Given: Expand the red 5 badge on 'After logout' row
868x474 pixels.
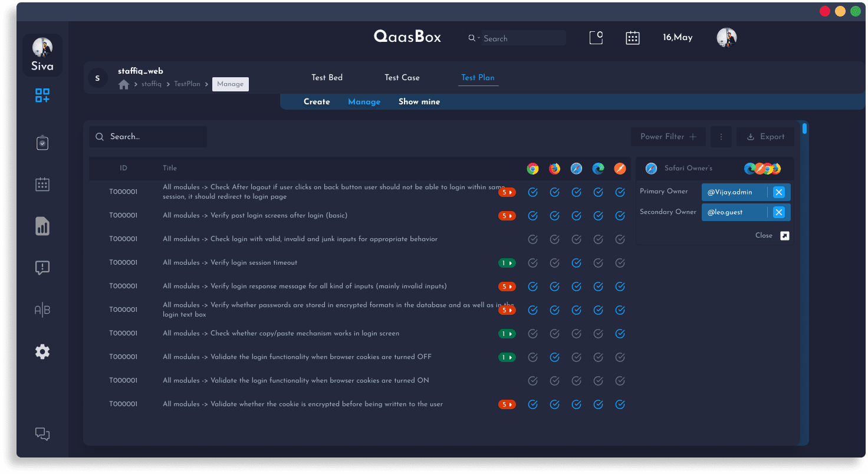Looking at the screenshot, I should tap(507, 192).
